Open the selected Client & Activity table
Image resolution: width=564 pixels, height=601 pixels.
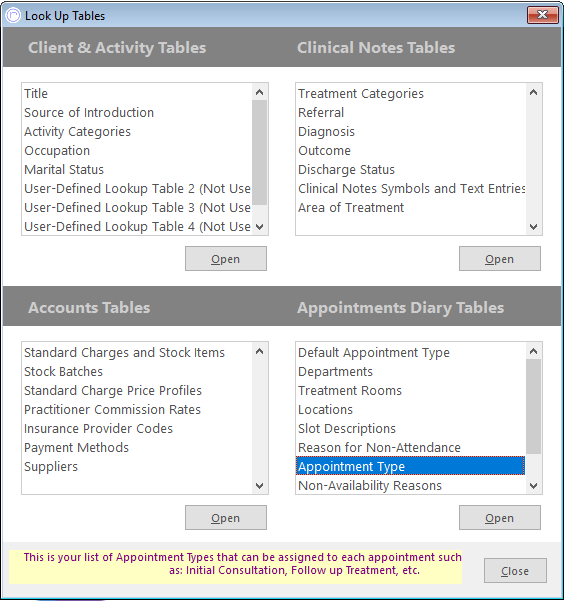coord(226,259)
